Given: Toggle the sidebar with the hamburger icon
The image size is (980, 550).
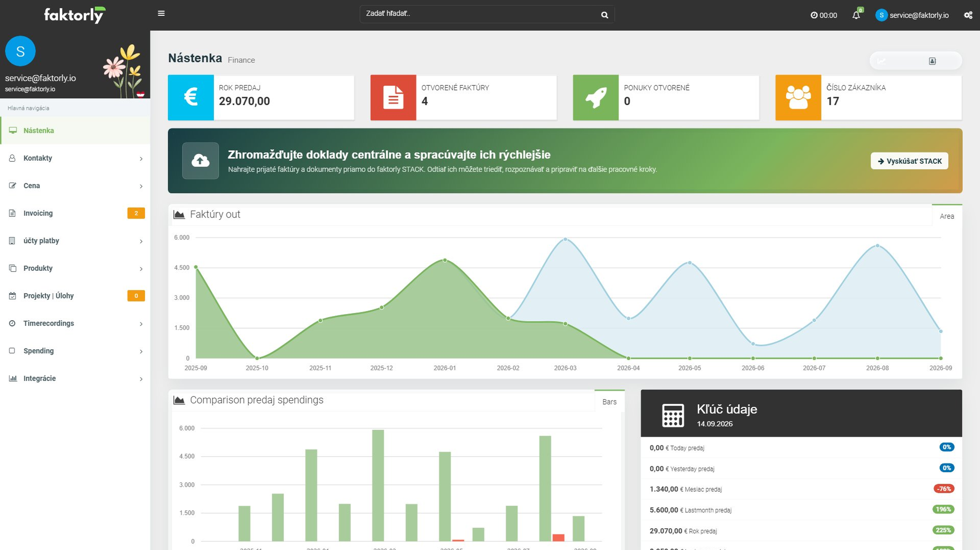Looking at the screenshot, I should [x=161, y=13].
